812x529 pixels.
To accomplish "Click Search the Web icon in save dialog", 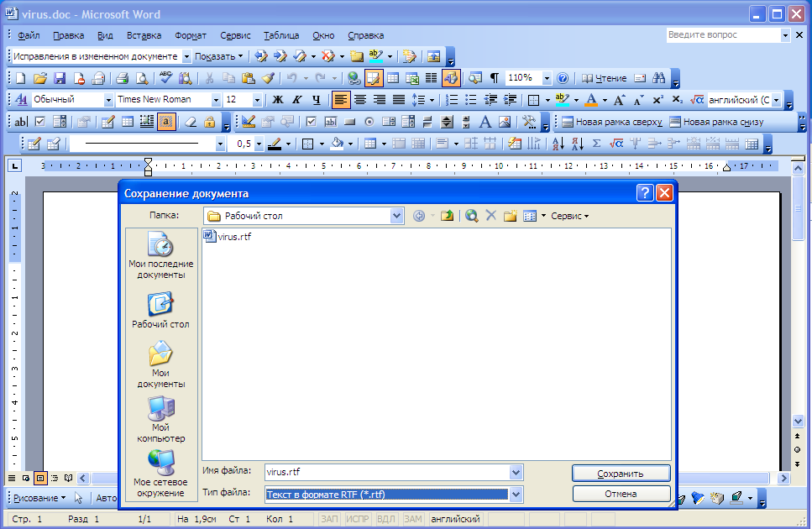I will click(471, 216).
